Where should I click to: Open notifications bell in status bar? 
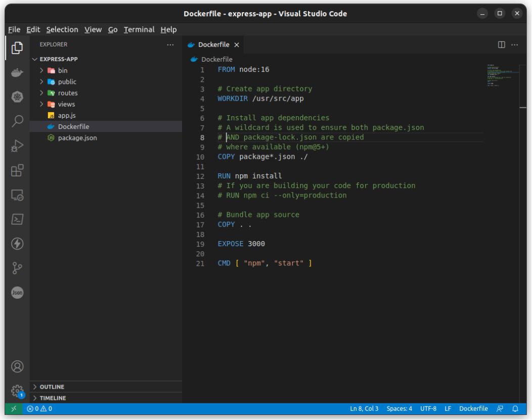click(516, 408)
